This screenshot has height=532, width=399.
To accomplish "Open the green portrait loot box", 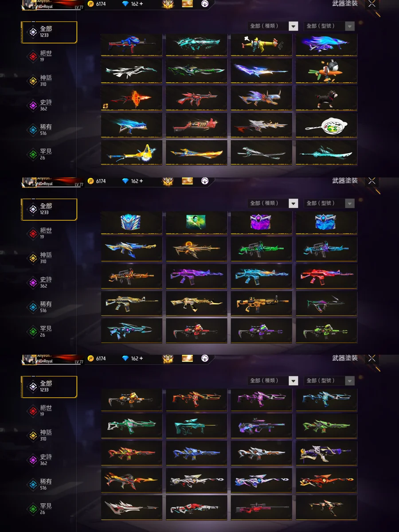I will (x=196, y=222).
